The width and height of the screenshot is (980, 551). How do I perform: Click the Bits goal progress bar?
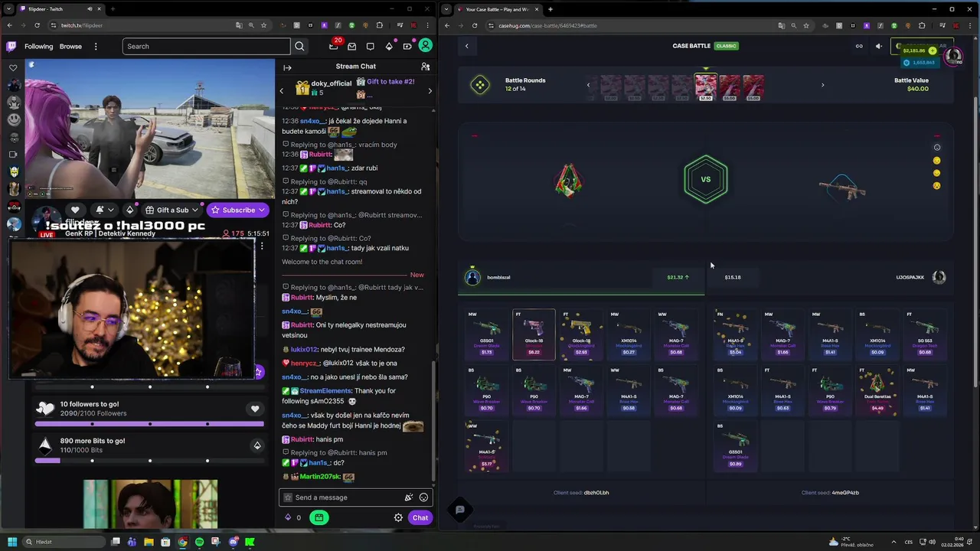click(x=149, y=460)
